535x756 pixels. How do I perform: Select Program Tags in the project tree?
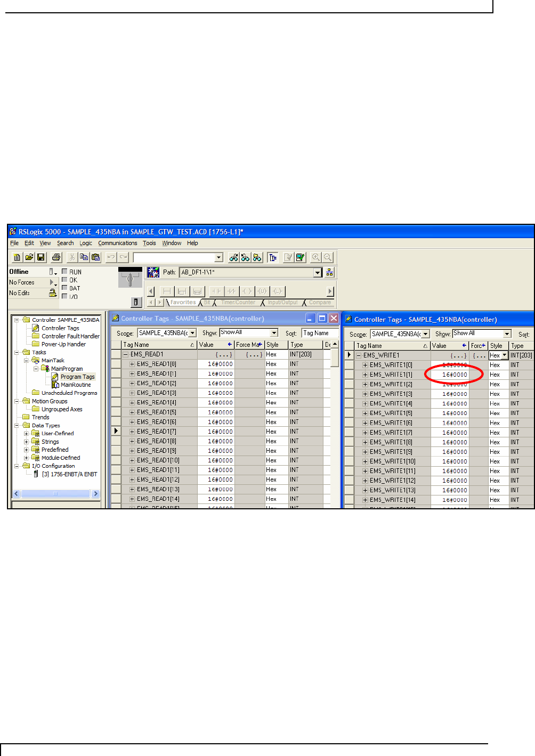pyautogui.click(x=77, y=377)
